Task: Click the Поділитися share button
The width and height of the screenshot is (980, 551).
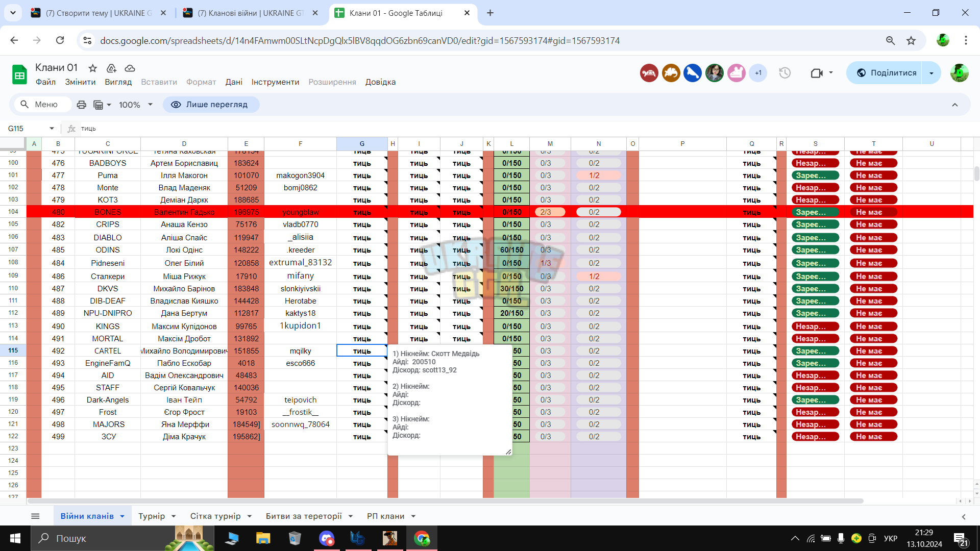Action: pos(887,73)
